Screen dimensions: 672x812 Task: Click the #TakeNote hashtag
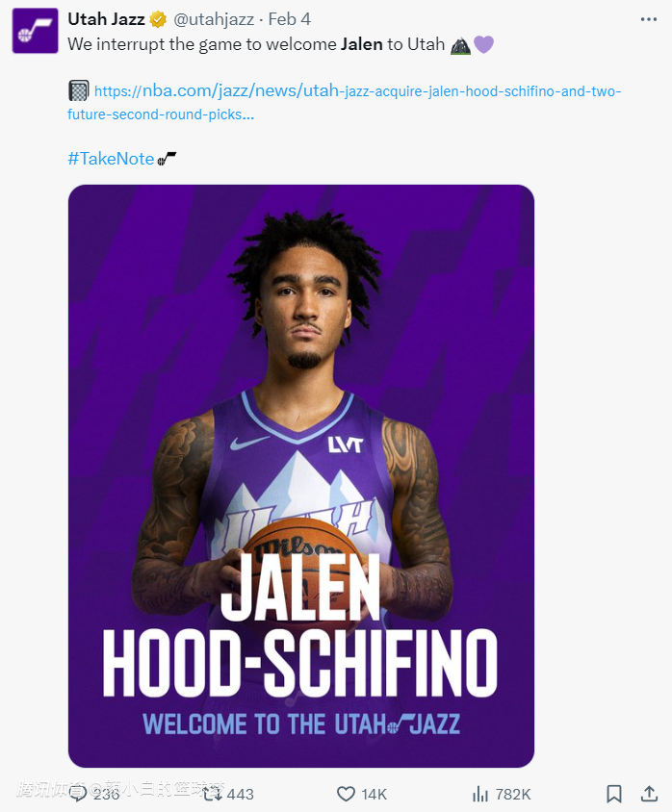pyautogui.click(x=111, y=159)
